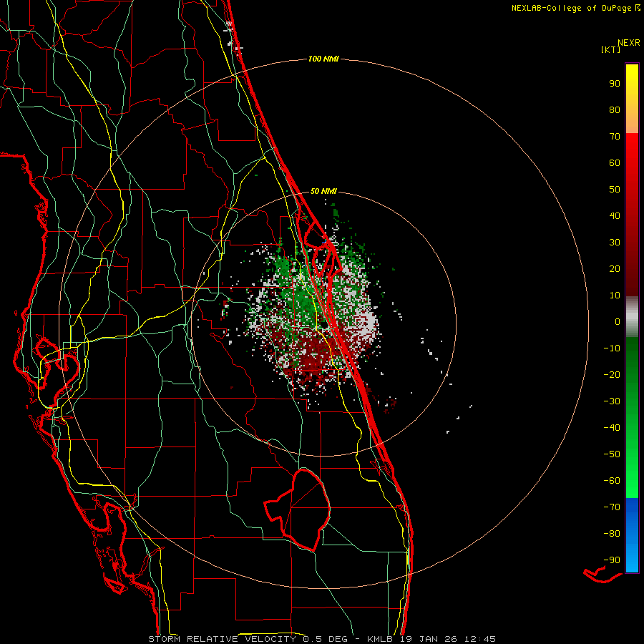The image size is (644, 644).
Task: Click the 60 value on the velocity scale
Action: [615, 163]
